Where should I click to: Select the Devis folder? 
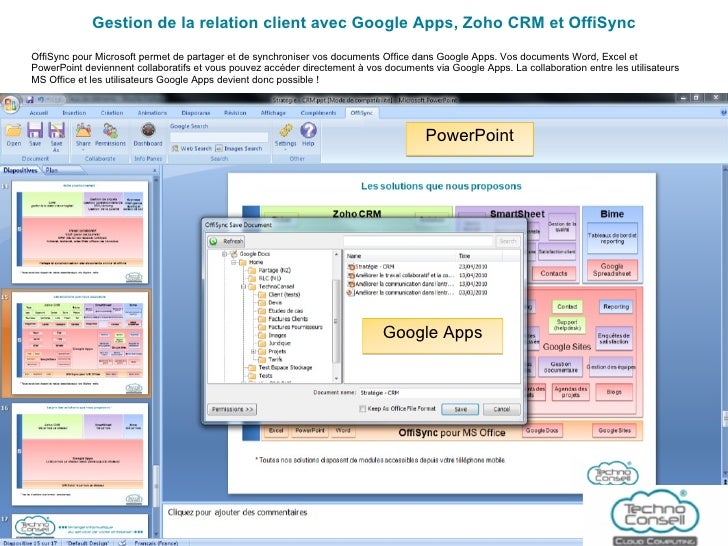[275, 303]
